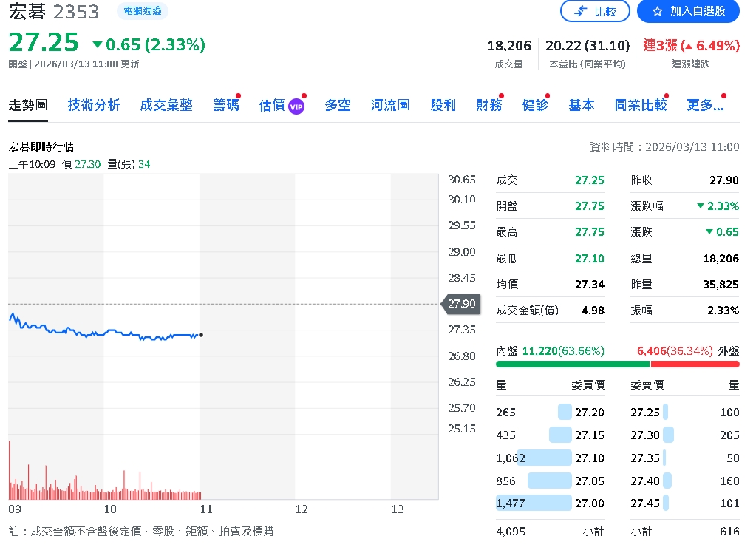This screenshot has height=553, width=756.
Task: Click the red up-triangle beside 6.49%
Action: point(687,46)
